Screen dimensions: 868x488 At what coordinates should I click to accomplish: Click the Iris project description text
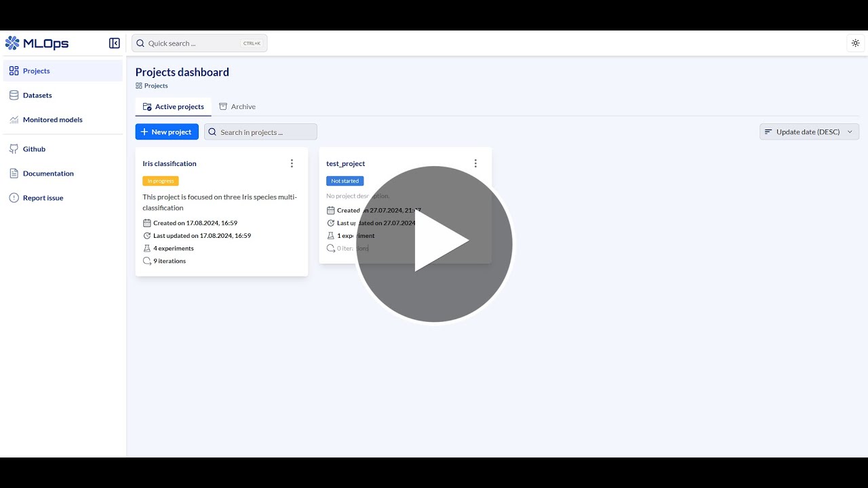pyautogui.click(x=220, y=203)
